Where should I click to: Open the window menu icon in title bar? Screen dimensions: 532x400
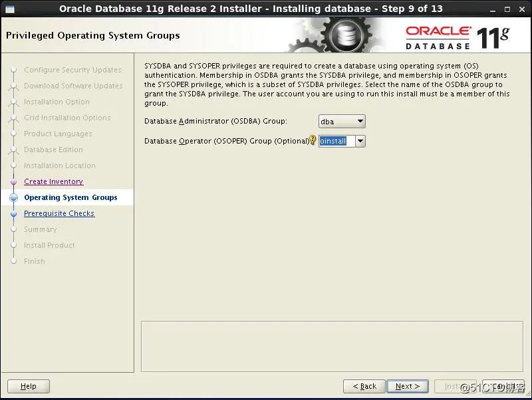tap(10, 9)
